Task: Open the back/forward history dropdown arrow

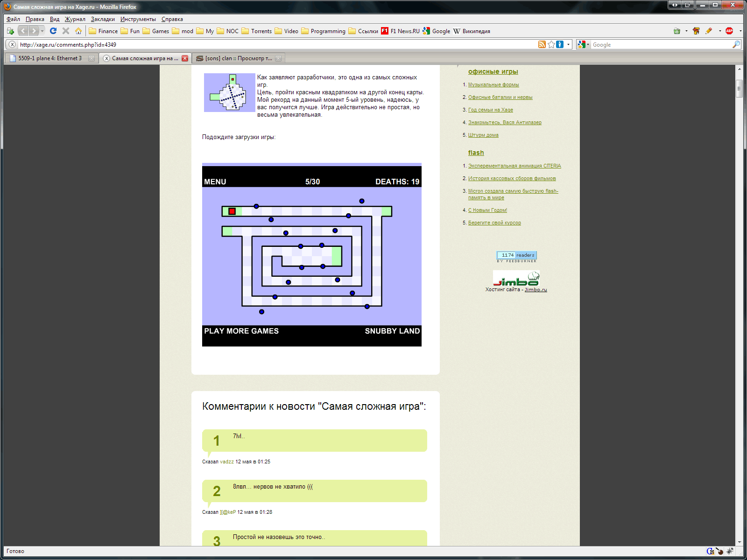Action: 42,31
